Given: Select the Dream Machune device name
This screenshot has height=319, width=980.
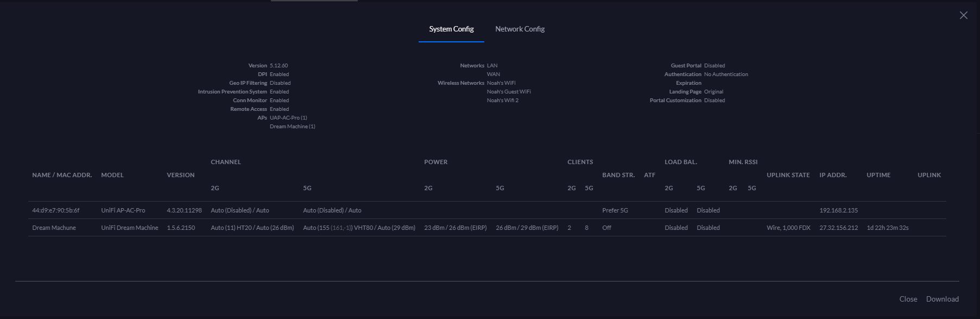Looking at the screenshot, I should [54, 228].
